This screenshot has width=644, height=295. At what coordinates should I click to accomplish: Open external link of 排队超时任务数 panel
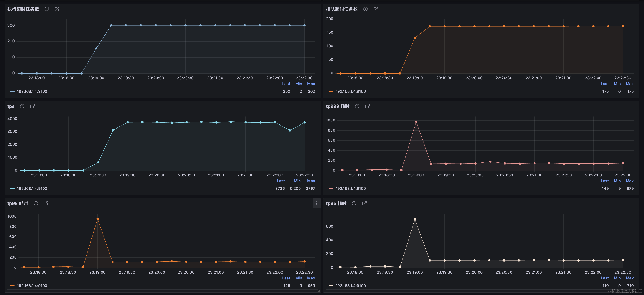click(x=376, y=9)
